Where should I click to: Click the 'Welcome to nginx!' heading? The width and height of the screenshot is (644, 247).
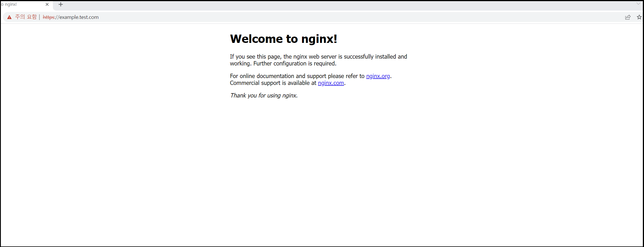tap(283, 39)
